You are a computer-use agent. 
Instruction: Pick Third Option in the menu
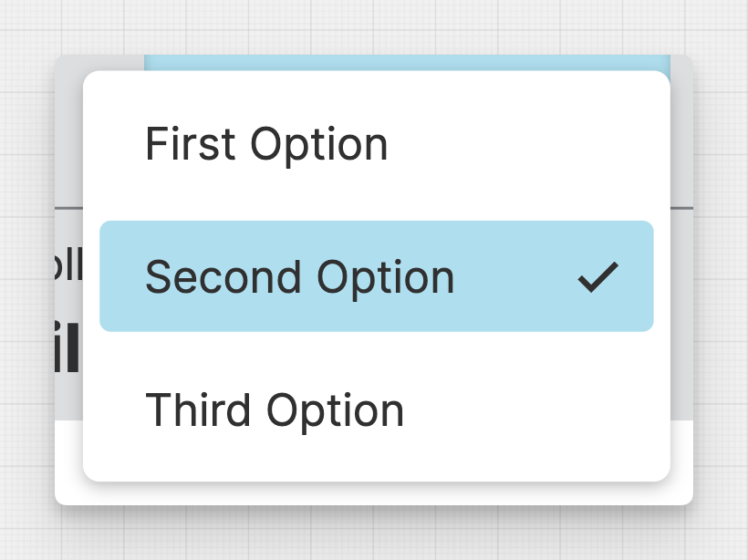coord(275,410)
